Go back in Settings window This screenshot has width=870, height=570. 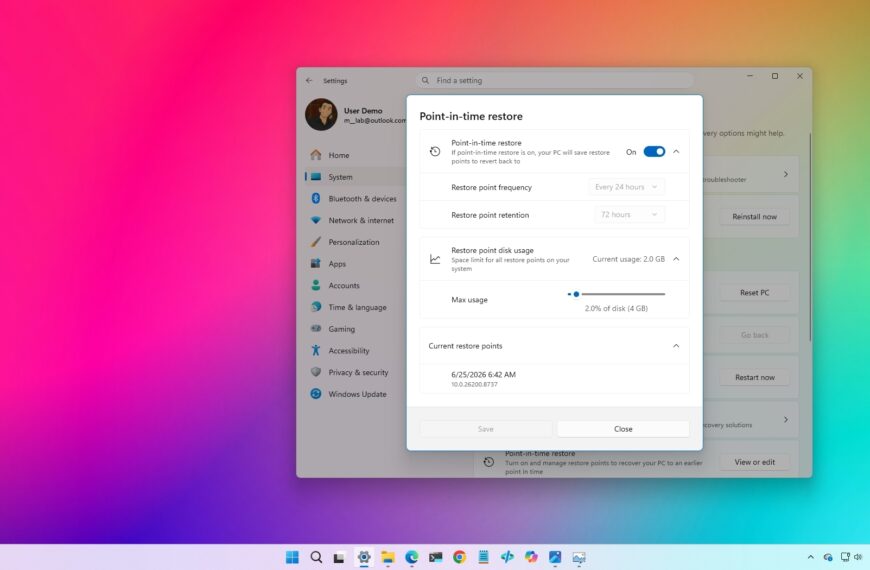309,80
